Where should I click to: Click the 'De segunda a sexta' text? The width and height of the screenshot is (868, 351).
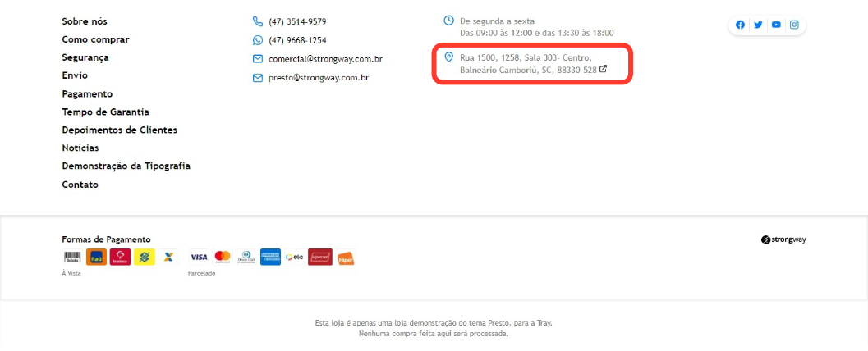(497, 21)
